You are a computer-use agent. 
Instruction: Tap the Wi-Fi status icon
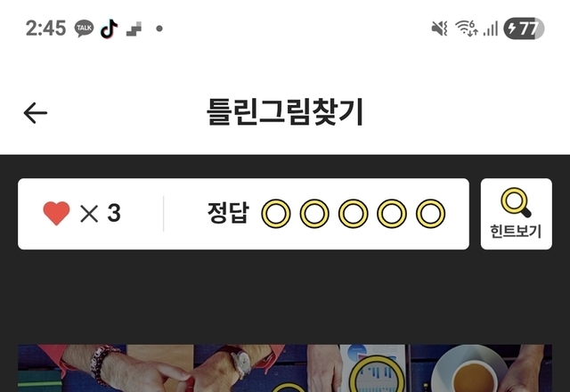pos(467,28)
